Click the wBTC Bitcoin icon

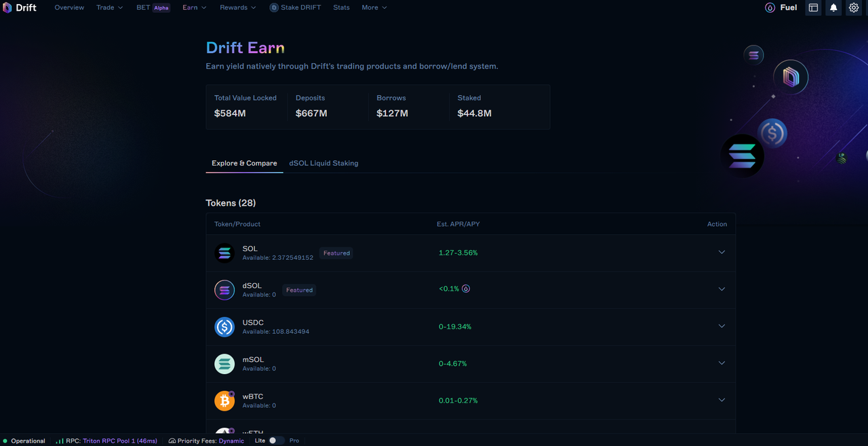tap(224, 401)
